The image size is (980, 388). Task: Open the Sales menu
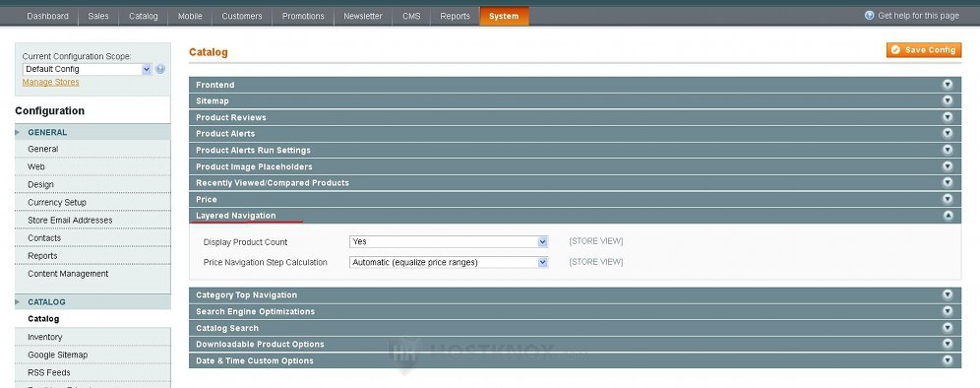(x=98, y=17)
